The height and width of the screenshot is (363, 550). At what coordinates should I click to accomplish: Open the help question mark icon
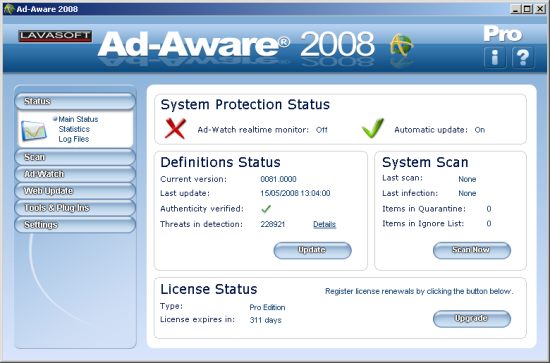[x=523, y=57]
